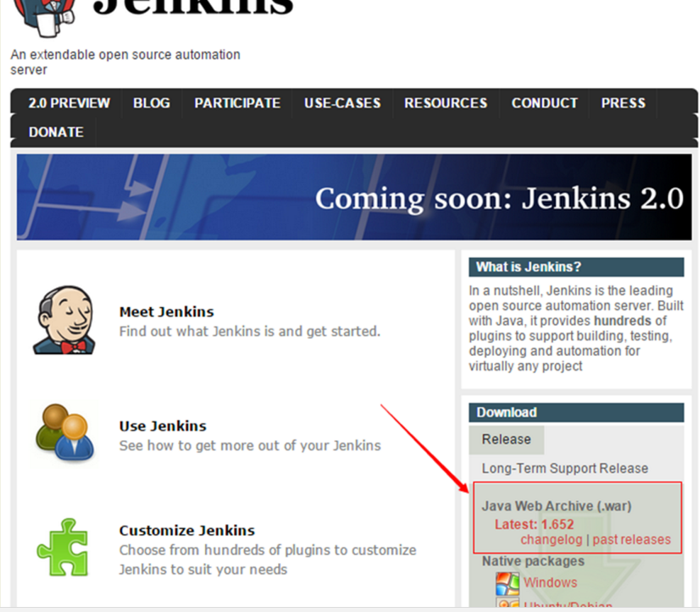The width and height of the screenshot is (700, 612).
Task: Click the Windows logo icon under Native packages
Action: click(507, 583)
